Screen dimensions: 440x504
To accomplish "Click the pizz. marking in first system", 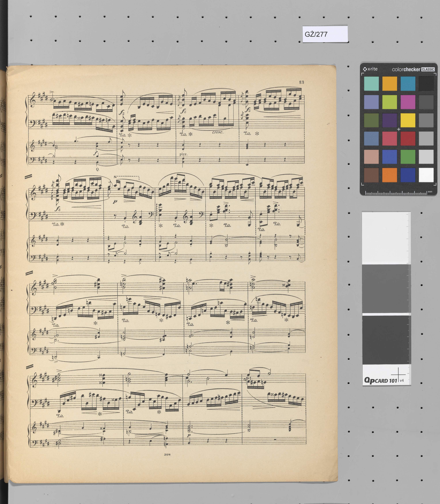I will click(x=183, y=154).
